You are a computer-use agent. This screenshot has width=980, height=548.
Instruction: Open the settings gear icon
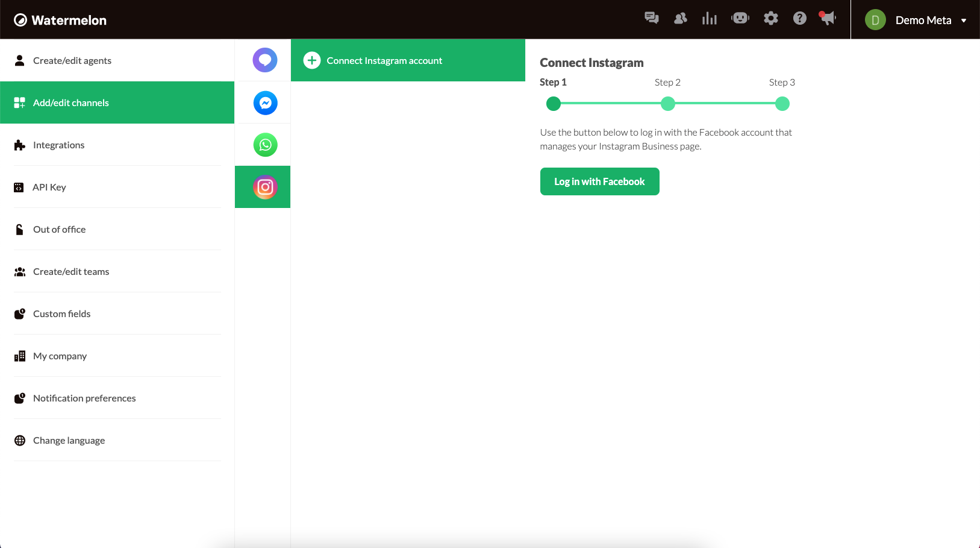click(x=771, y=18)
